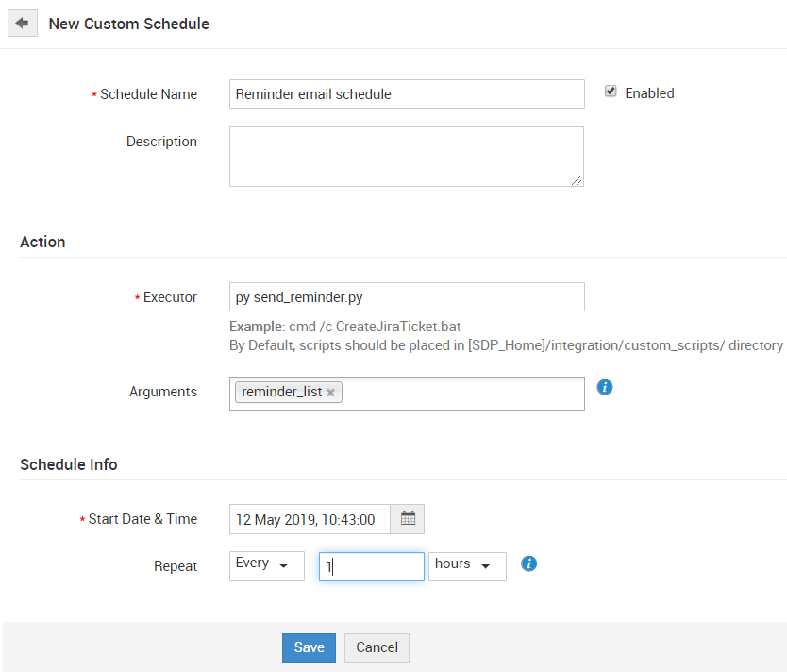Remove the reminder_list argument tag

point(330,393)
